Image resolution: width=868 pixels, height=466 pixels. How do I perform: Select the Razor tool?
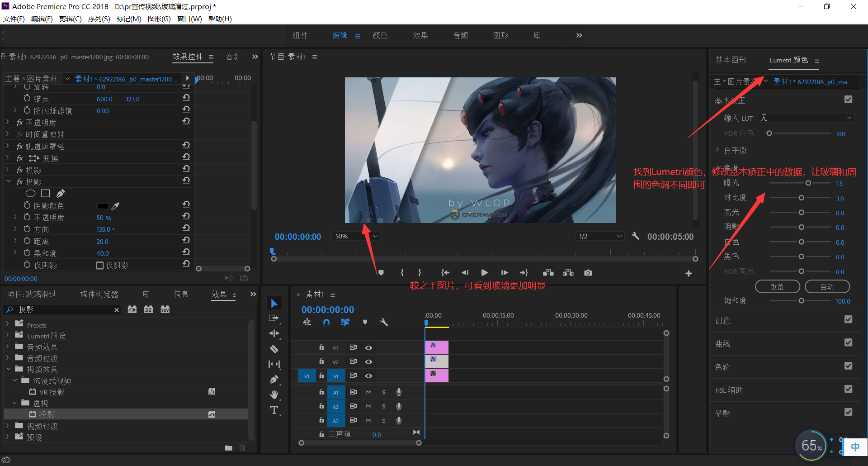click(274, 349)
